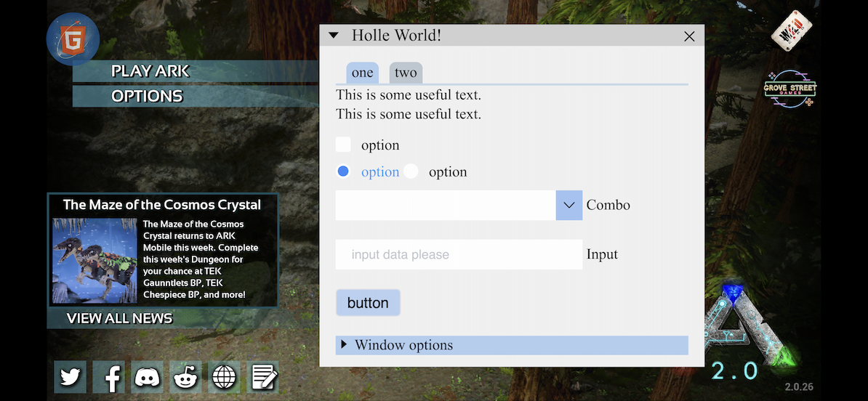Click the button labelled button
This screenshot has width=868, height=401.
point(368,302)
